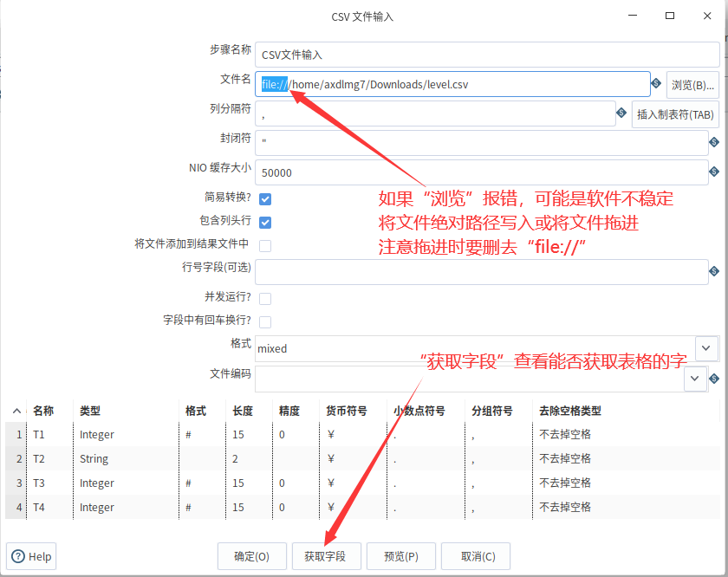The image size is (728, 577).
Task: Enable the 并发运行 checkbox
Action: 265,298
